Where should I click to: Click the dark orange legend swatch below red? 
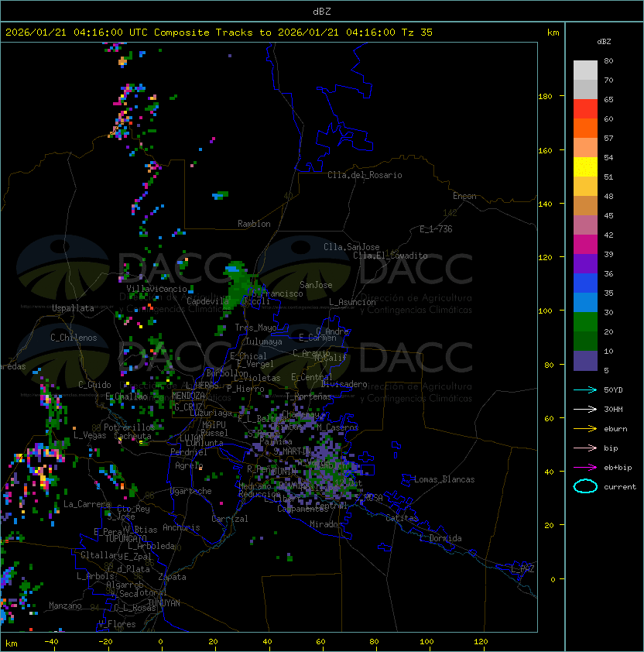pos(585,129)
